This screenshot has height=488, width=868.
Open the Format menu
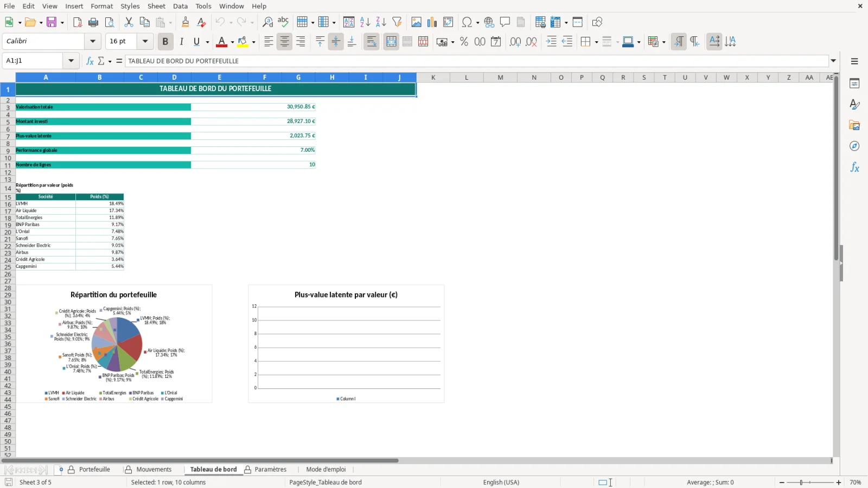(x=102, y=6)
